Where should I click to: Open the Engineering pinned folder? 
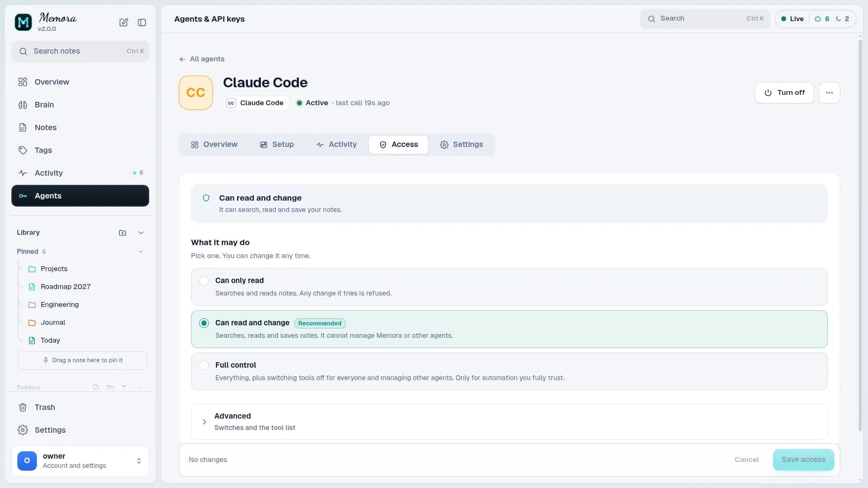[82, 305]
